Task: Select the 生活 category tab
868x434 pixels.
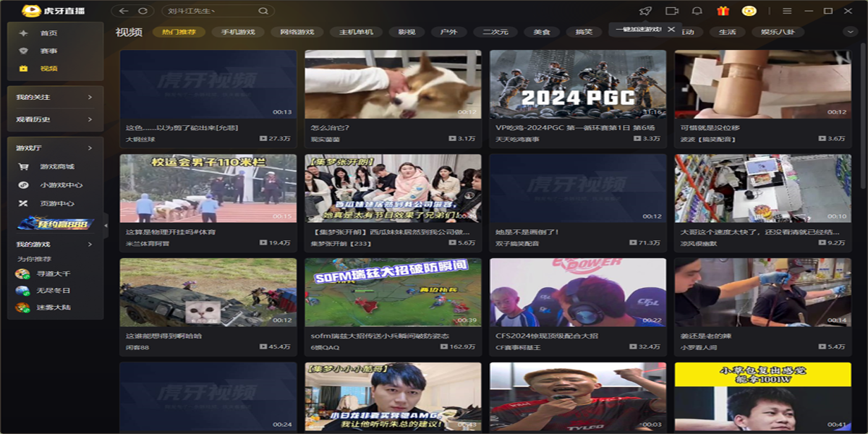Action: pos(727,32)
